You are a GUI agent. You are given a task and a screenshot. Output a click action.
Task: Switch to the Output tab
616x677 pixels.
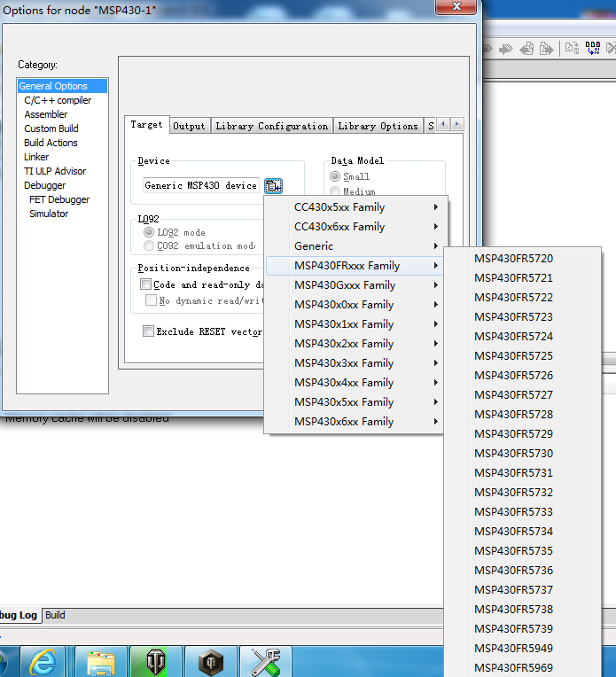(x=189, y=126)
